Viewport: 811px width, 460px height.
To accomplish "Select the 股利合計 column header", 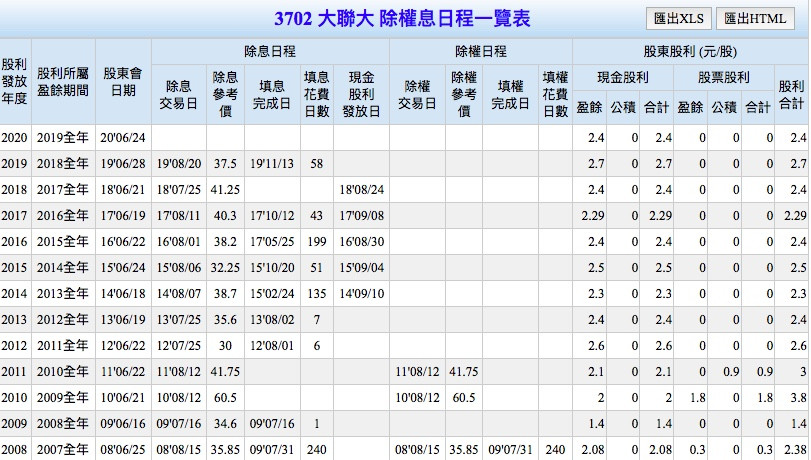I will 791,94.
